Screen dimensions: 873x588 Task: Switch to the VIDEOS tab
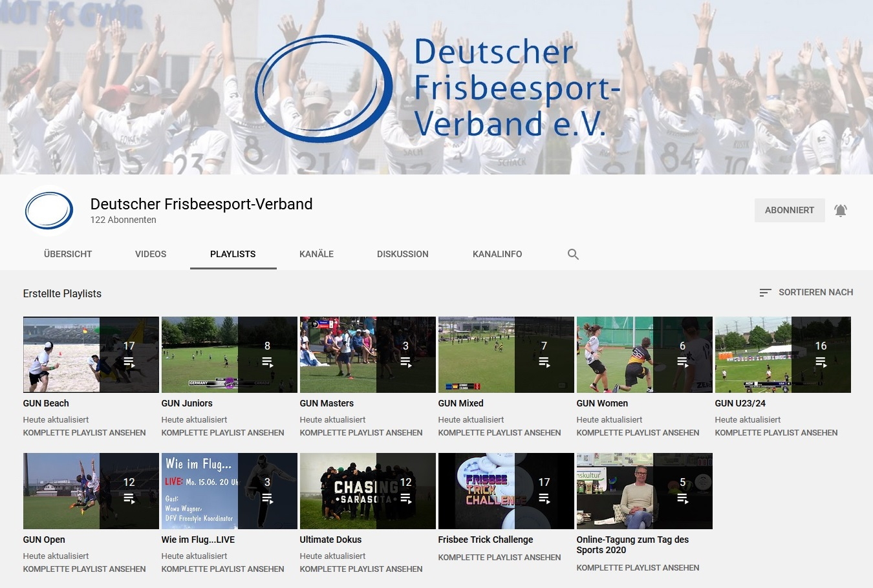pyautogui.click(x=151, y=254)
